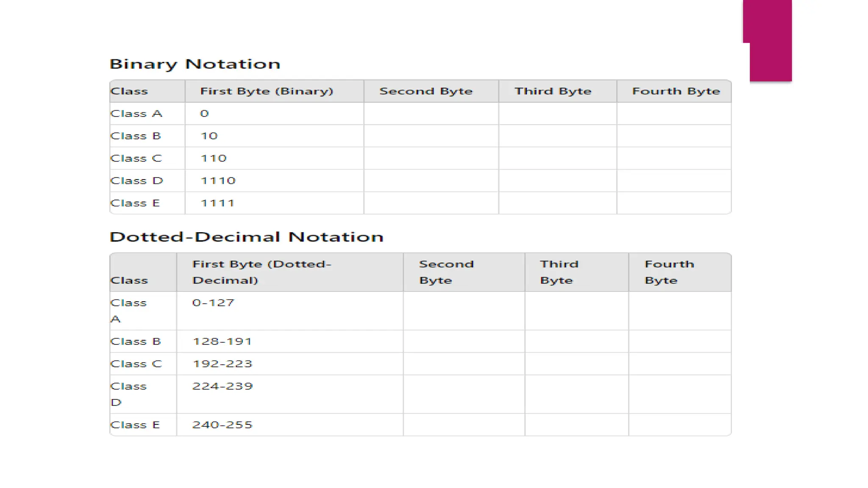Click 'Fourth Byte' header in binary table

676,91
